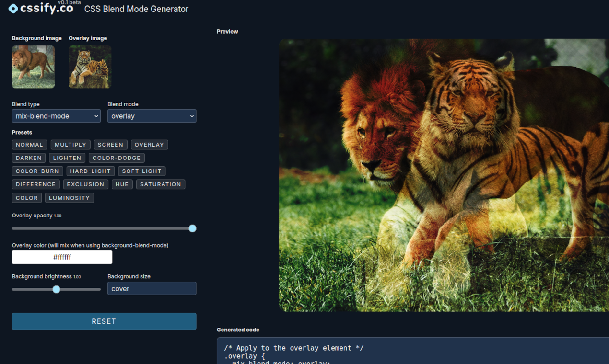Image resolution: width=609 pixels, height=364 pixels.
Task: Pick the OVERLAY preset button
Action: click(149, 145)
